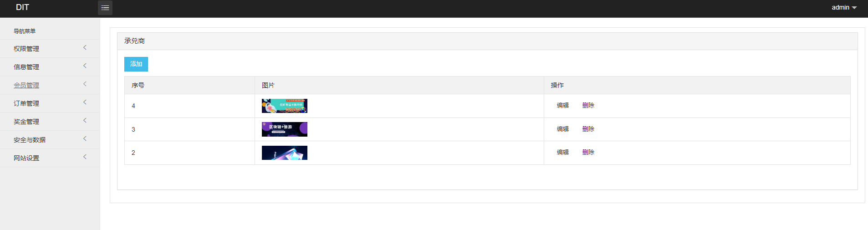Delete row 2 via 删除 link
This screenshot has width=868, height=230.
[x=588, y=152]
